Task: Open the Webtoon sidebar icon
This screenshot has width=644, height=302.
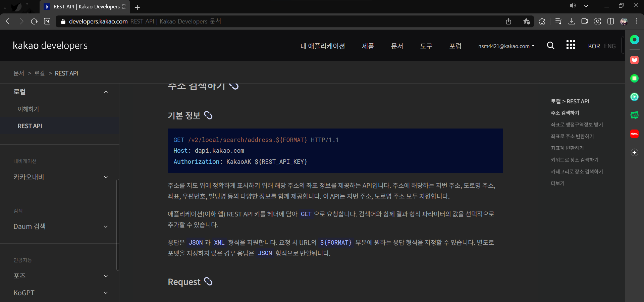Action: (x=634, y=115)
